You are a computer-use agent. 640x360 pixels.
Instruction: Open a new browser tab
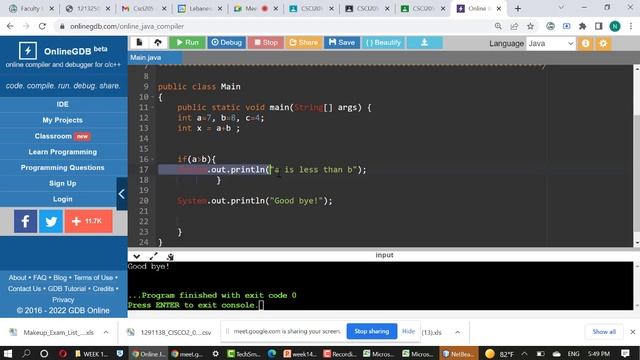[518, 8]
